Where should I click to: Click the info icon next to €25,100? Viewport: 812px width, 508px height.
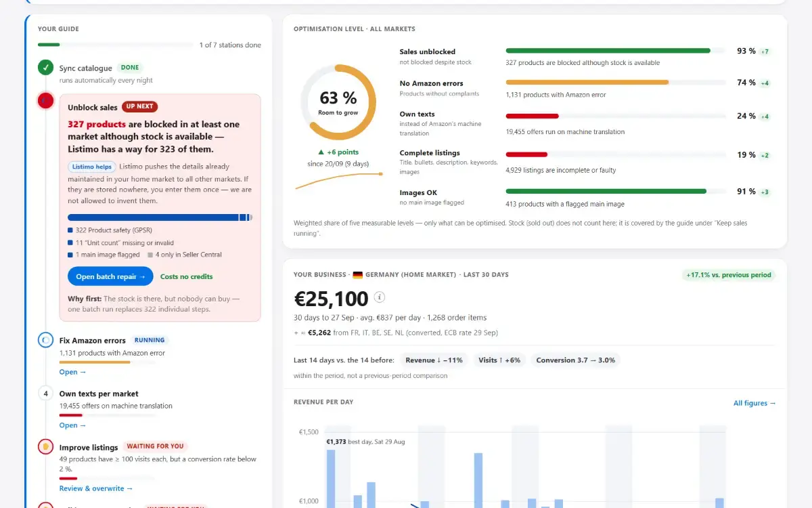pos(380,297)
